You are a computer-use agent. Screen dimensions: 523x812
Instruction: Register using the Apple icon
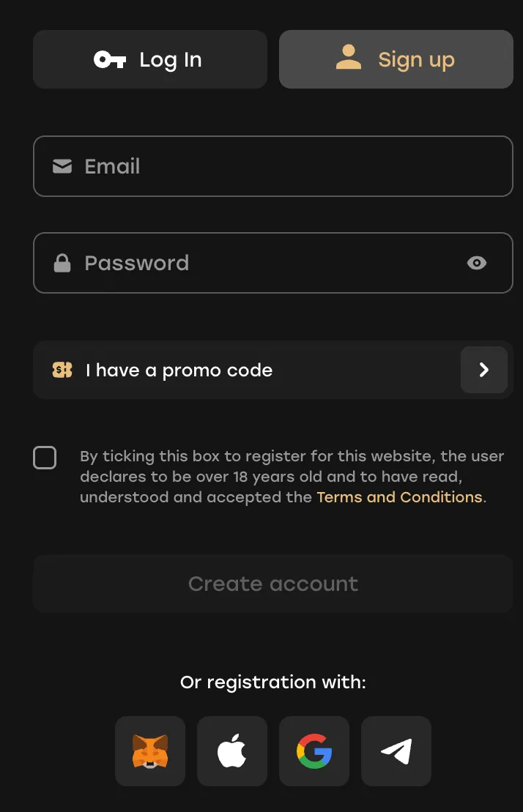pos(231,750)
